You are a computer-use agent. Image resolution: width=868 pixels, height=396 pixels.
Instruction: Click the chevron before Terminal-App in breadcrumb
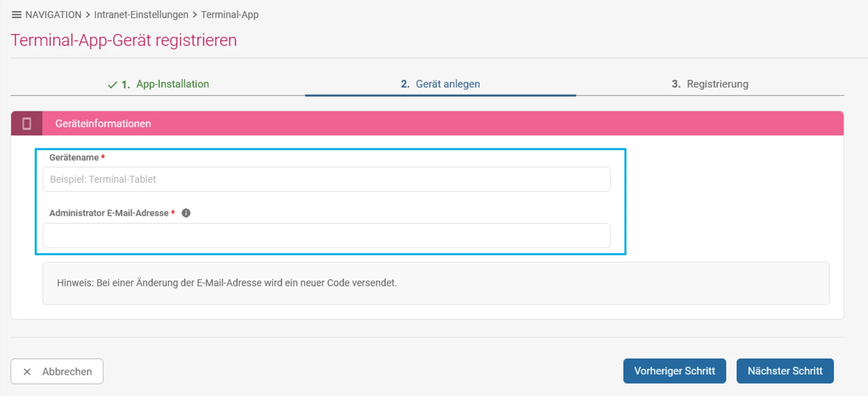click(x=195, y=14)
